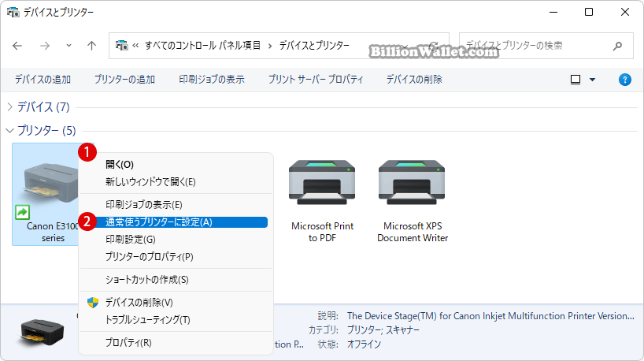Click the Up one level arrow
The height and width of the screenshot is (361, 644).
tap(91, 46)
